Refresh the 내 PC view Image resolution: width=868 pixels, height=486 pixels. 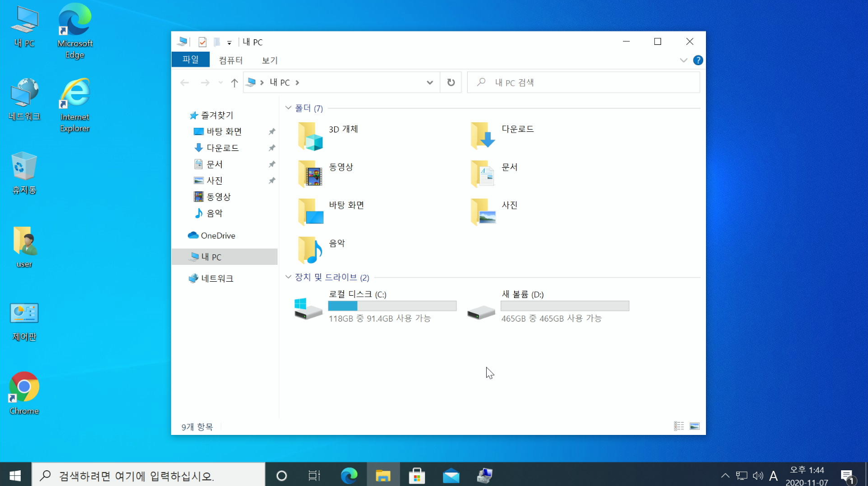pos(451,82)
